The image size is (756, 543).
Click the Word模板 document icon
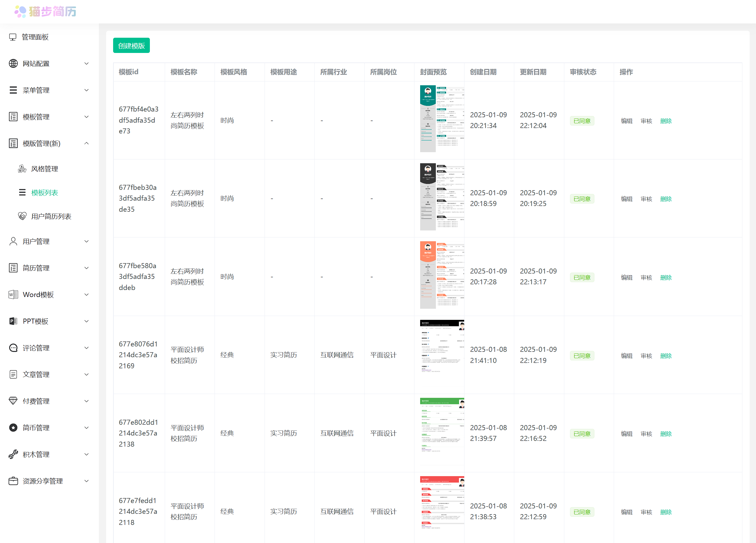[13, 294]
